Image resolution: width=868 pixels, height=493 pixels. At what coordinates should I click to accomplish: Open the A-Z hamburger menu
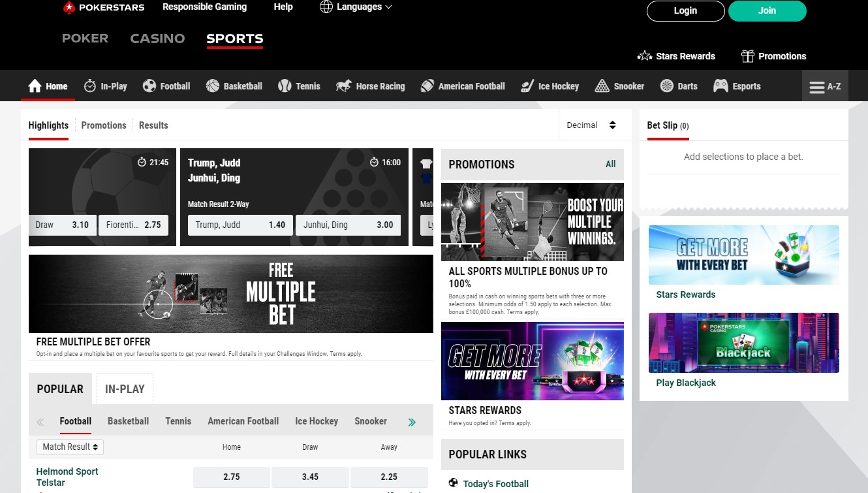click(825, 86)
